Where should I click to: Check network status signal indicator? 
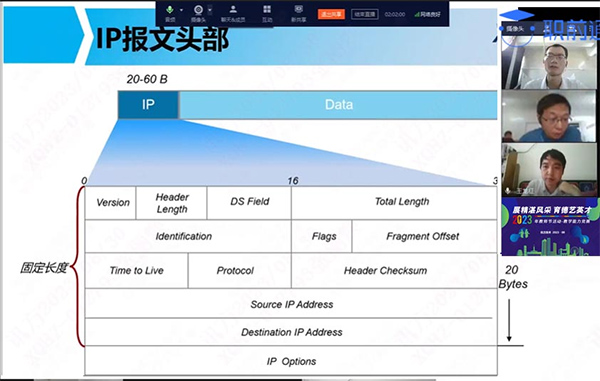pos(427,14)
